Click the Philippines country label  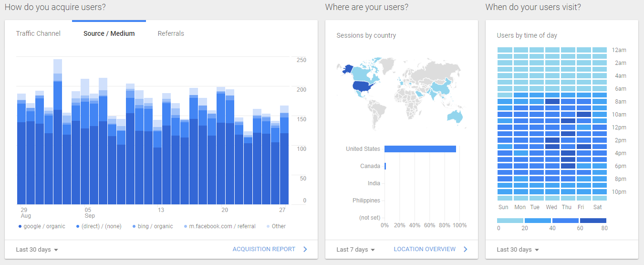(x=366, y=201)
